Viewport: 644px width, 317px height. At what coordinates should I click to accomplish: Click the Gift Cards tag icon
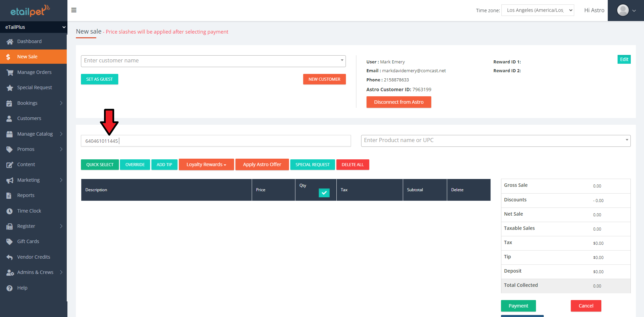coord(9,242)
